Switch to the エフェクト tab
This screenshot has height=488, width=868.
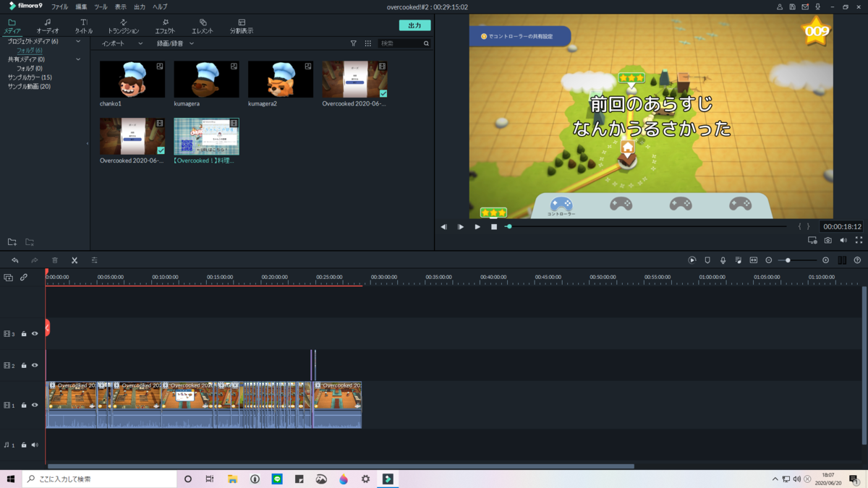[165, 27]
